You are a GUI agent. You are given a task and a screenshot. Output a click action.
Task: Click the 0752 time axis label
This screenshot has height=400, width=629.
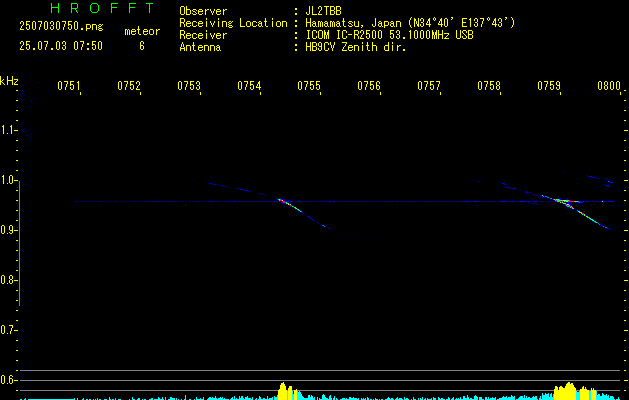click(128, 86)
